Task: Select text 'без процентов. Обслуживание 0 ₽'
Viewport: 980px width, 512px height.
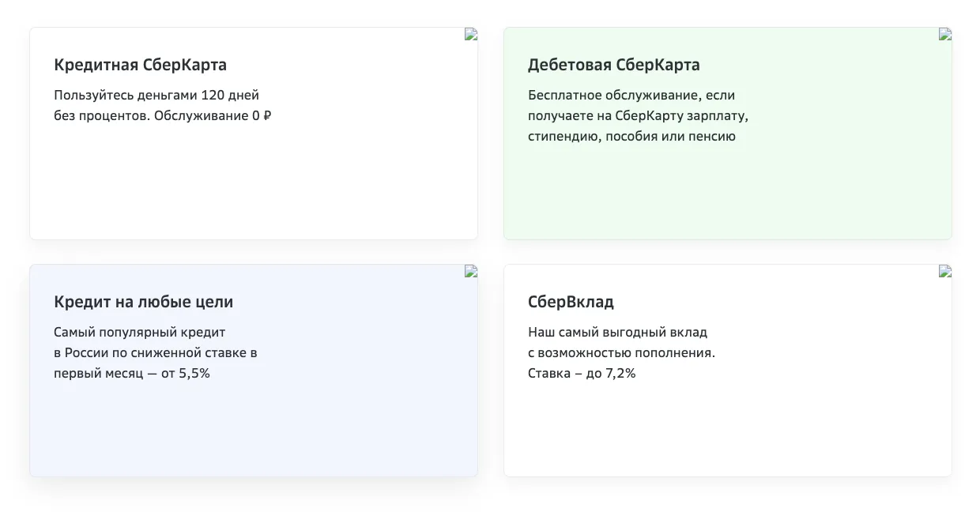Action: coord(163,116)
